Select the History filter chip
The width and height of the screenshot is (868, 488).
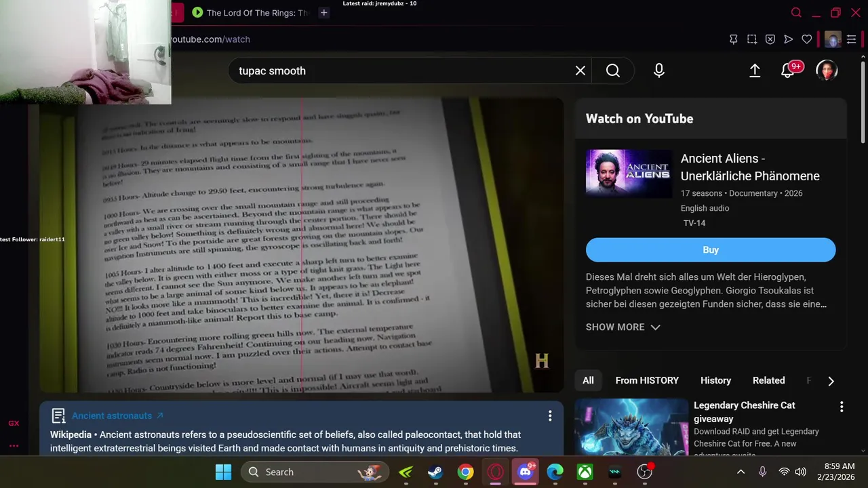[715, 380]
